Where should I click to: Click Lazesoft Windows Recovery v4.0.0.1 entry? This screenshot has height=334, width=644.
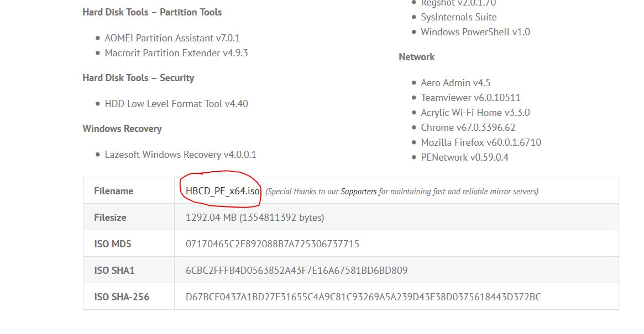[x=180, y=155]
